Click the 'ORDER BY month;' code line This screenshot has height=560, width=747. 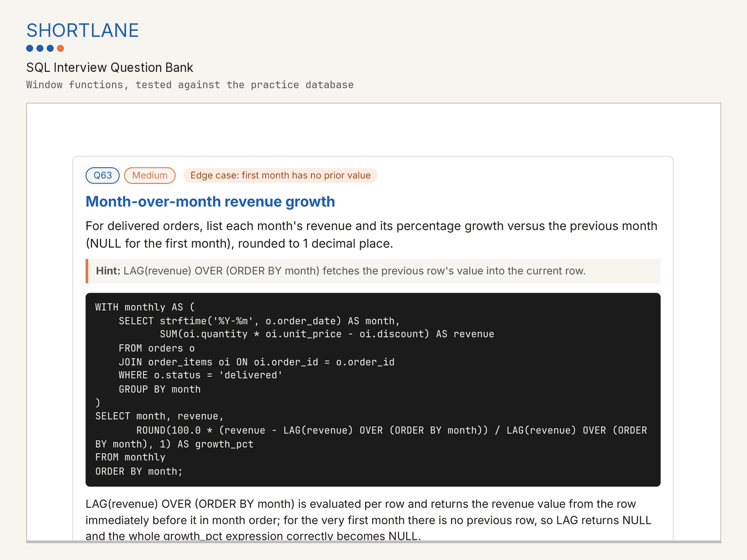(x=139, y=471)
